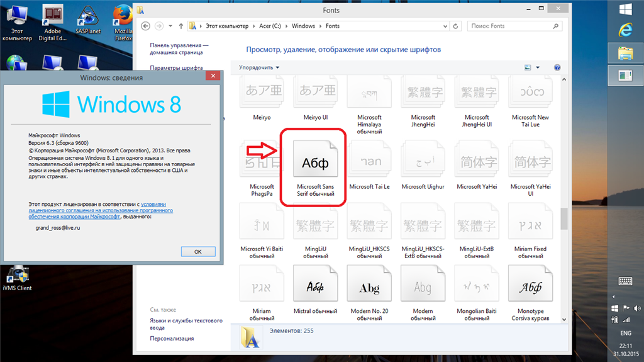
Task: Select the Monotype Corsiva font icon
Action: pyautogui.click(x=530, y=283)
